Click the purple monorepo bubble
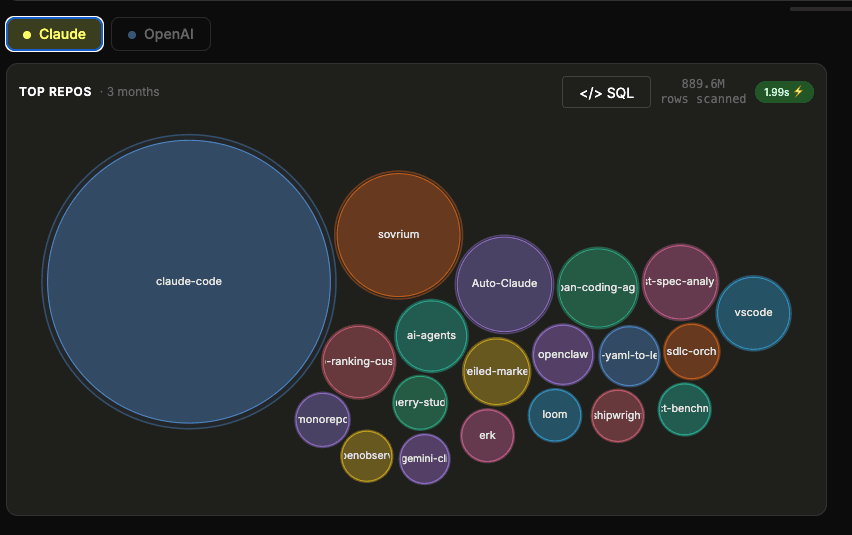The image size is (852, 535). click(322, 420)
